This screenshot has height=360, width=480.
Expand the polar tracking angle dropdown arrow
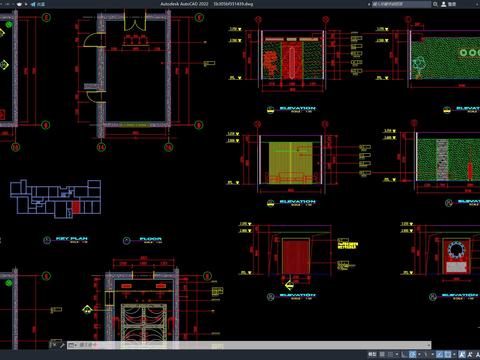419,354
